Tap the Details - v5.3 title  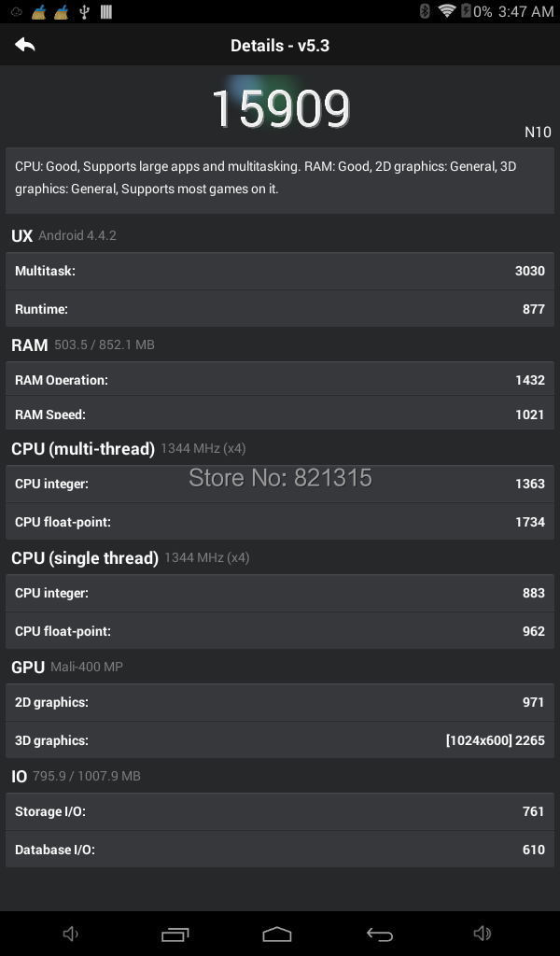point(280,45)
